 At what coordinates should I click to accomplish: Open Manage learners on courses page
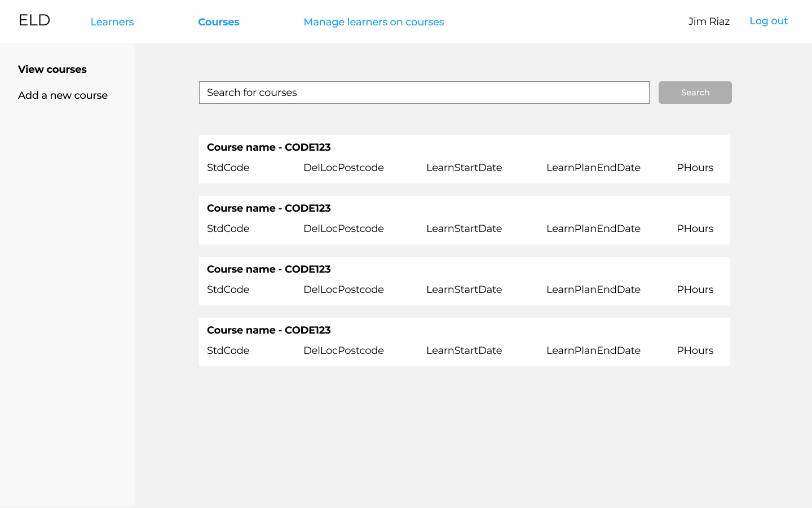pos(373,22)
